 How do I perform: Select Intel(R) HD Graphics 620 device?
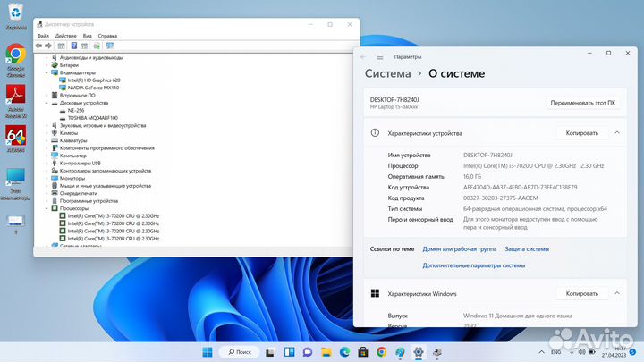94,80
